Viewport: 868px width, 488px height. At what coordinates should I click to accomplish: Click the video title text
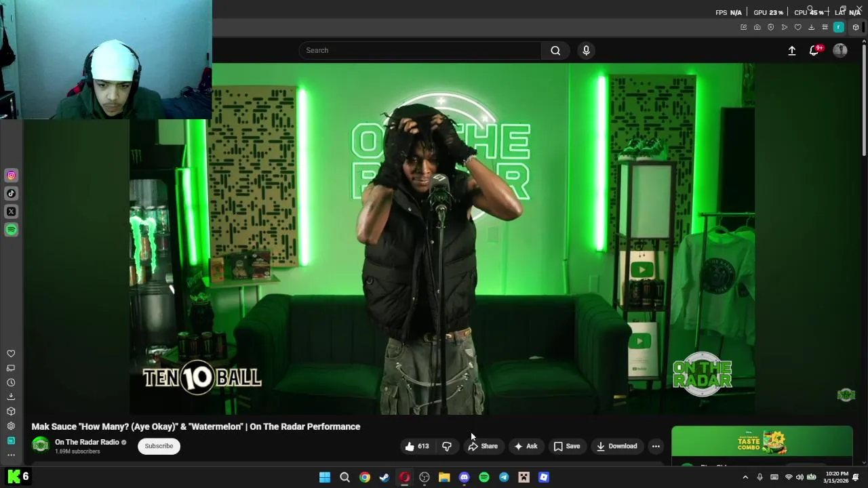click(196, 426)
